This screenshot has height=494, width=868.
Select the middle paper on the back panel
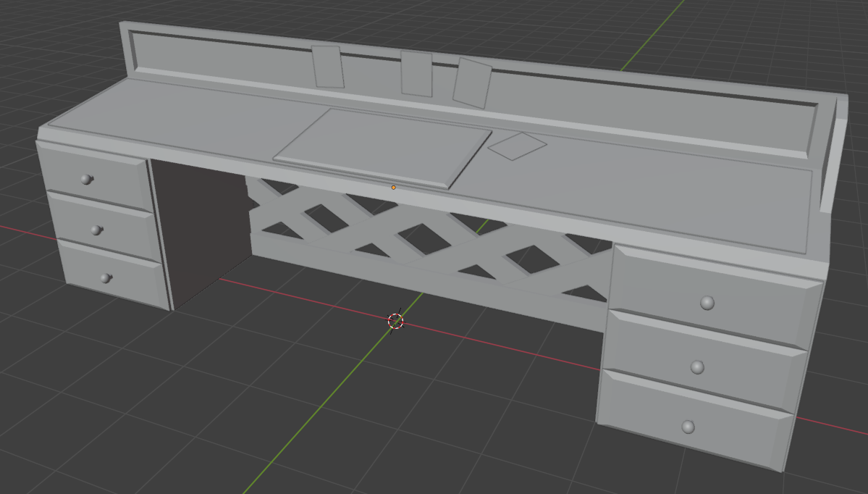click(x=417, y=73)
